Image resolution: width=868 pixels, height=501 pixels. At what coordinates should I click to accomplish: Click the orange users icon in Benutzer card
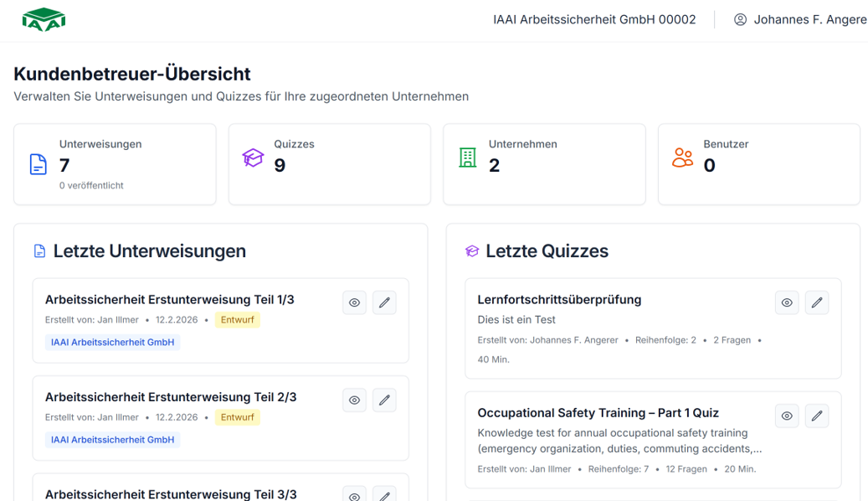682,158
